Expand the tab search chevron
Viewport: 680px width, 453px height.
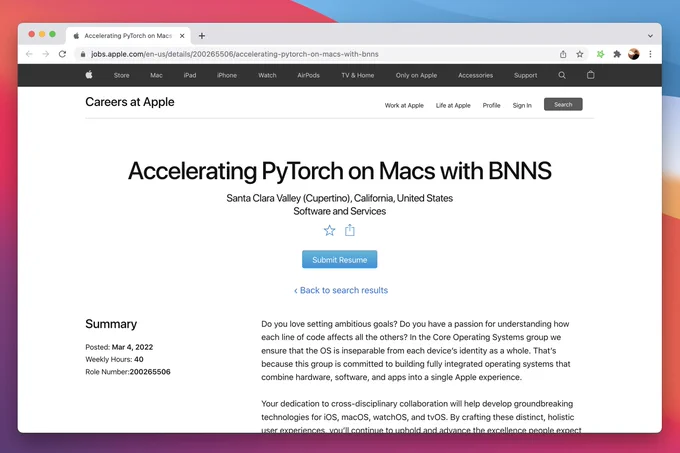650,36
